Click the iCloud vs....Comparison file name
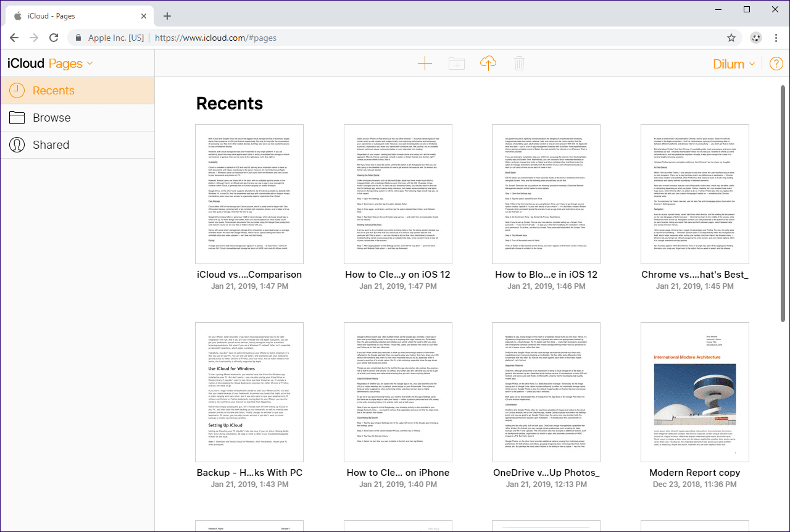The height and width of the screenshot is (532, 790). (x=249, y=275)
